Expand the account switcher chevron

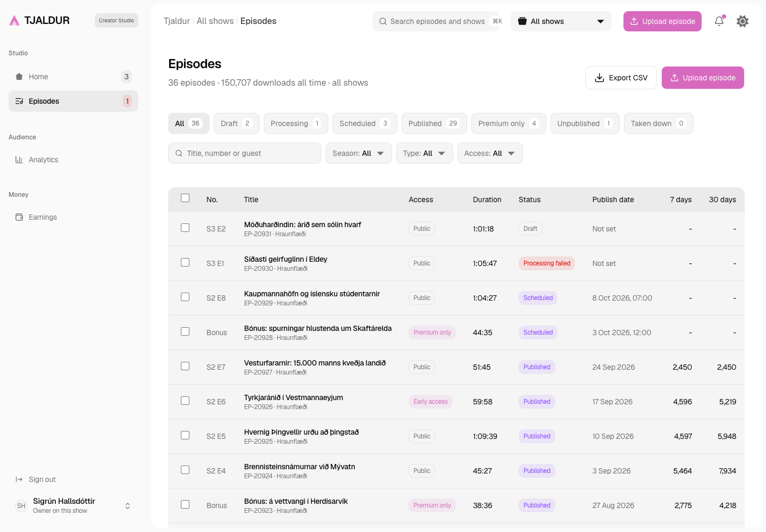pyautogui.click(x=128, y=505)
